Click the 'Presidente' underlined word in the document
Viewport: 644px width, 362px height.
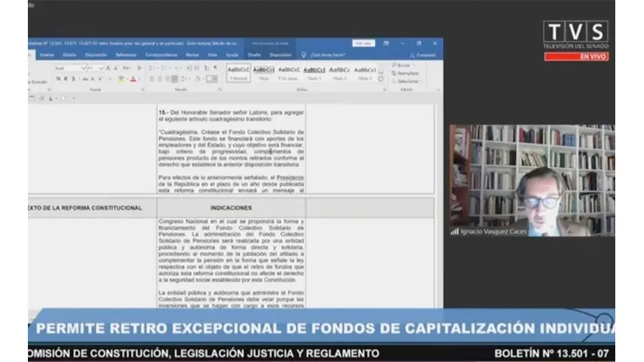tap(290, 178)
